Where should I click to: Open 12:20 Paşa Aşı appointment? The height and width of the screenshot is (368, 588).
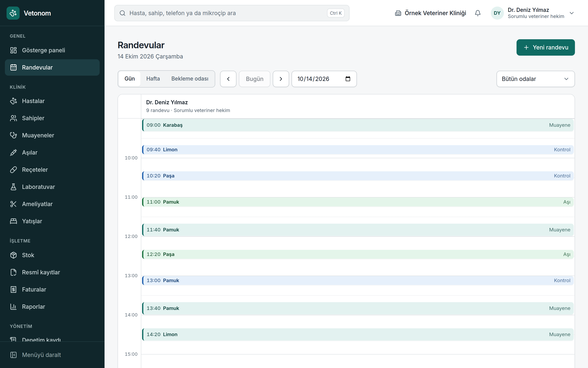[x=358, y=254]
